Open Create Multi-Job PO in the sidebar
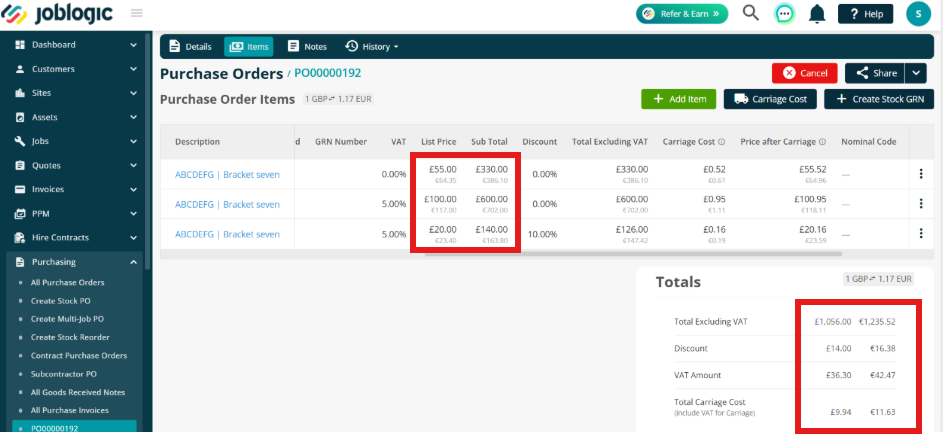 (67, 319)
